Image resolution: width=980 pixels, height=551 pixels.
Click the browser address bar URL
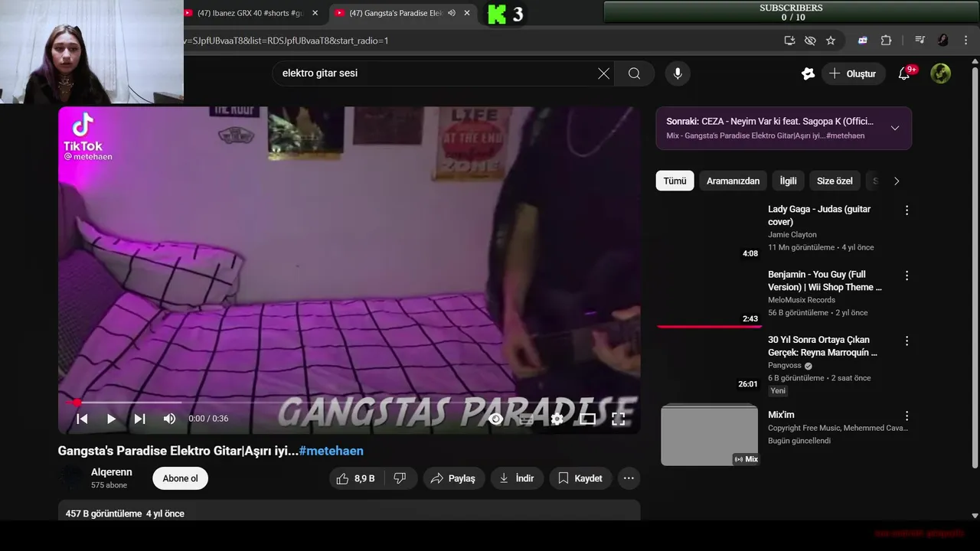(286, 41)
